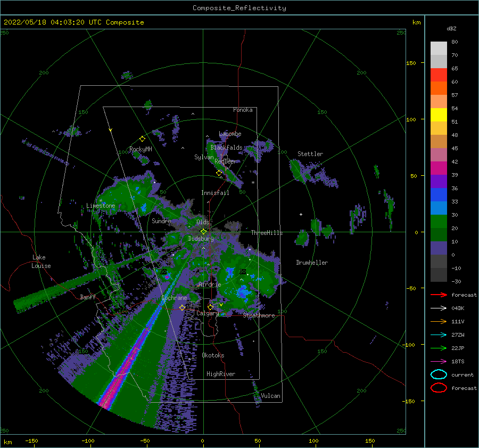
Task: Click the cyan current ellipse icon
Action: click(x=439, y=374)
